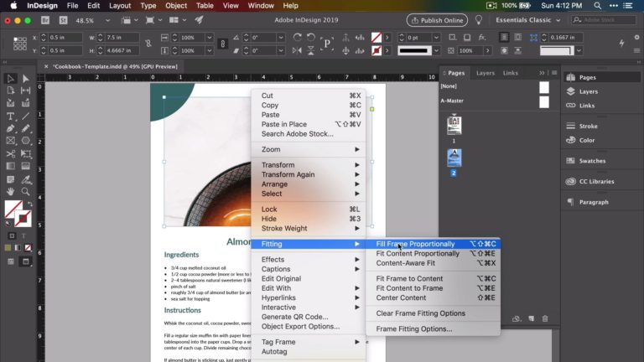644x362 pixels.
Task: Choose the Page tool
Action: pos(10,90)
